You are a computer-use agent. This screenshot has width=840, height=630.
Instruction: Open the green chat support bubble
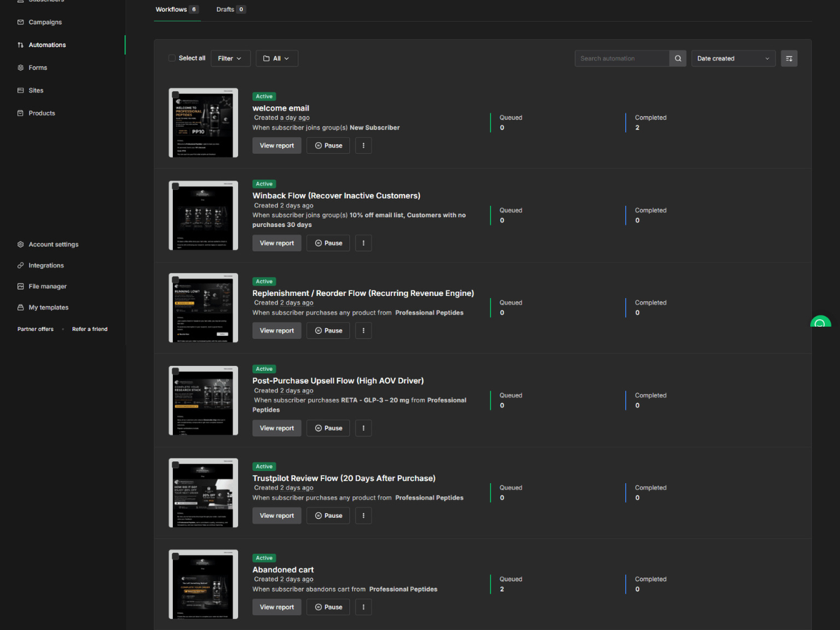coord(820,325)
